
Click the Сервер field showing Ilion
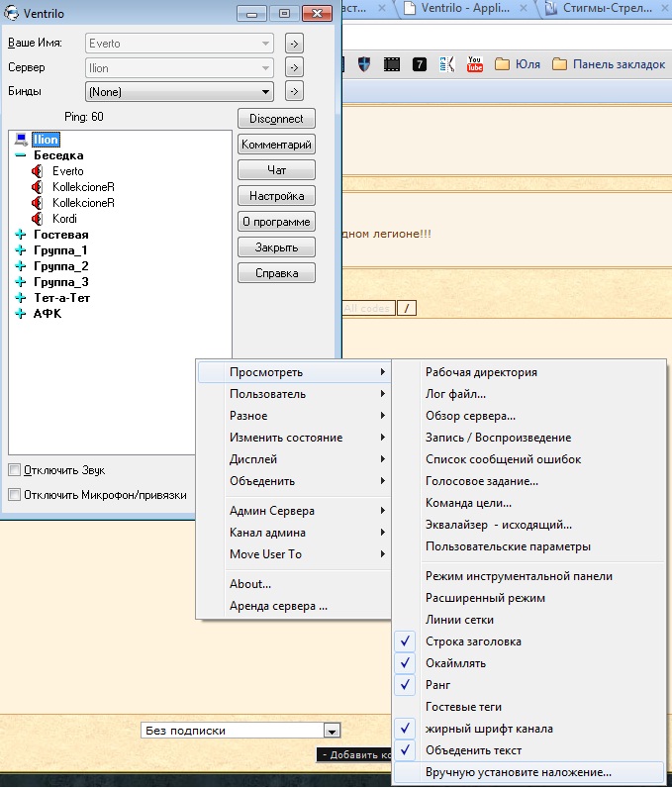pos(179,68)
